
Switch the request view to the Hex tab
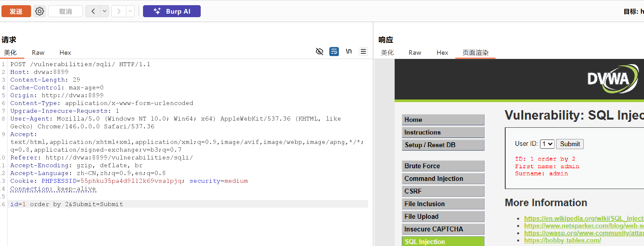pyautogui.click(x=65, y=53)
